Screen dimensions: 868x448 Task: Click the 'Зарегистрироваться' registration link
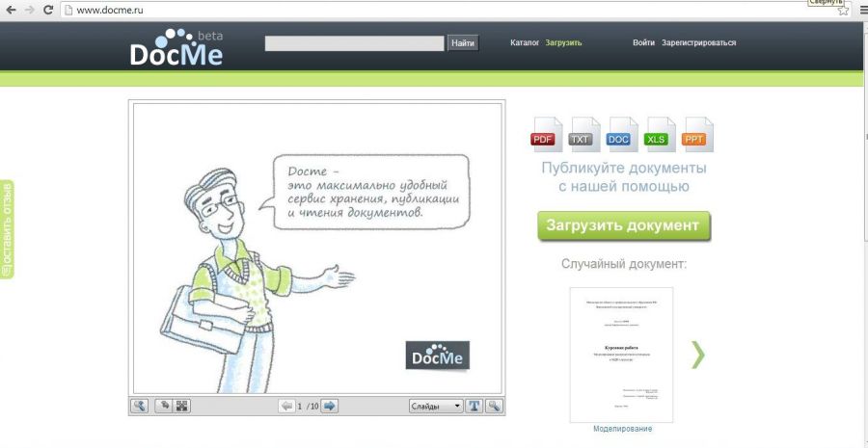(698, 42)
